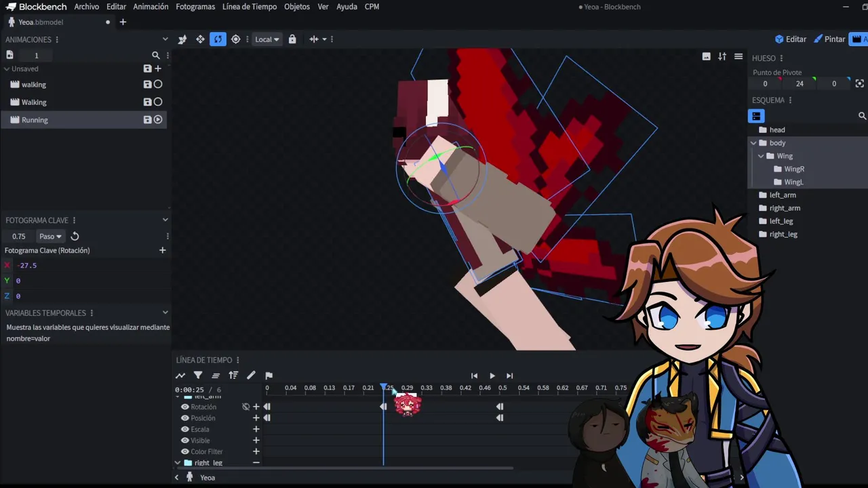868x488 pixels.
Task: Collapse the right_leg timeline group
Action: tap(178, 463)
